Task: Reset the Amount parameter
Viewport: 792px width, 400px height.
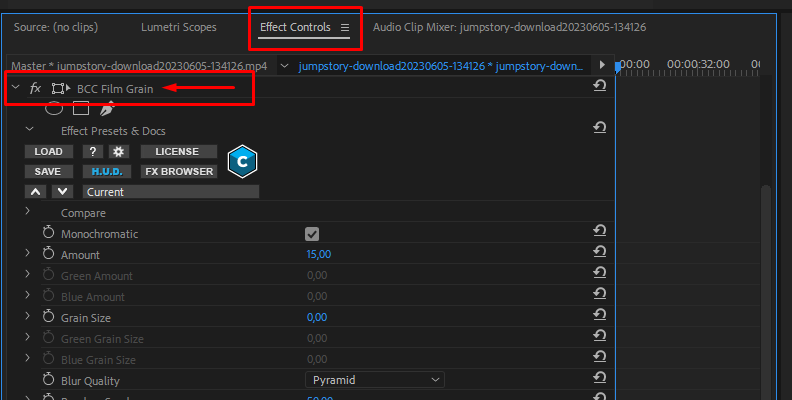Action: click(x=600, y=252)
